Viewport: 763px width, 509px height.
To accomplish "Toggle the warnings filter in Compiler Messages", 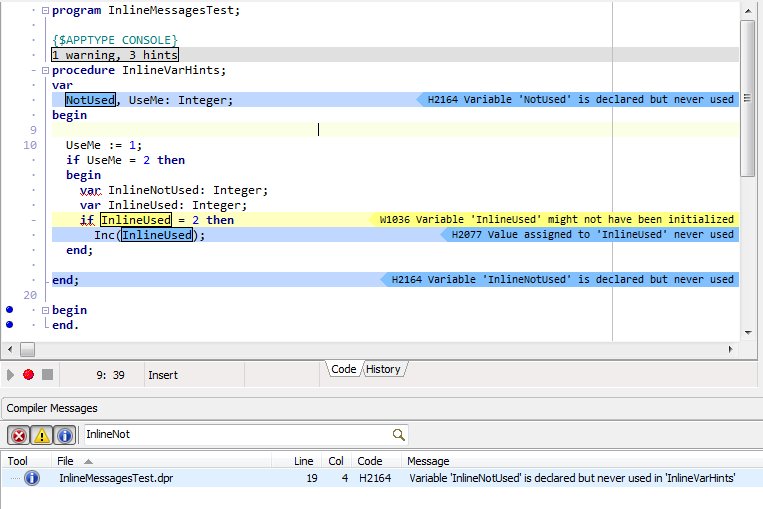I will tap(42, 435).
